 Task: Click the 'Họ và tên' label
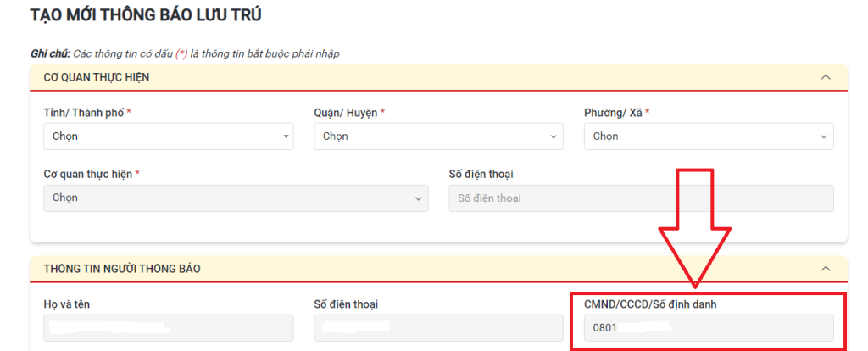click(x=65, y=304)
